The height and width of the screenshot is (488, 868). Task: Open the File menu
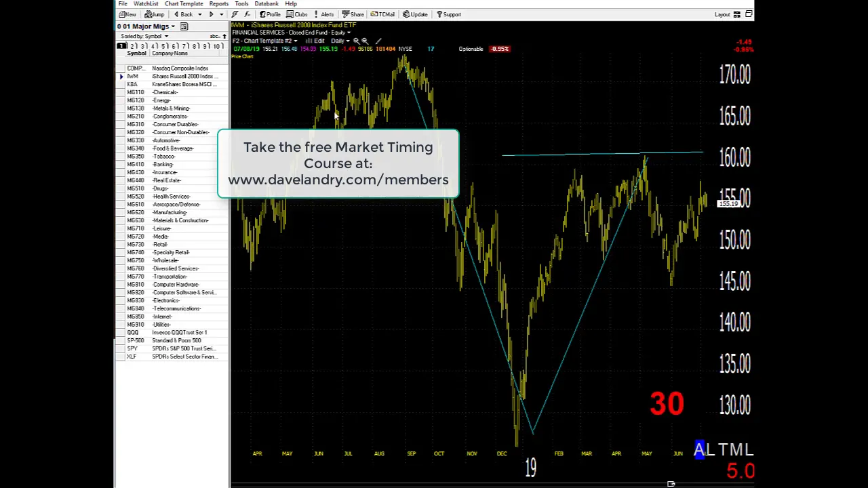click(123, 3)
